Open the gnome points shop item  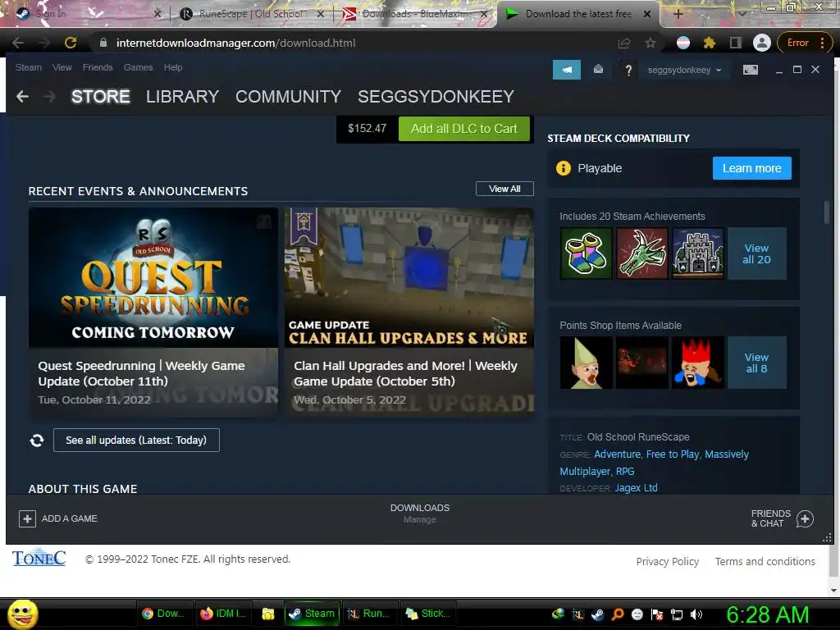tap(586, 362)
